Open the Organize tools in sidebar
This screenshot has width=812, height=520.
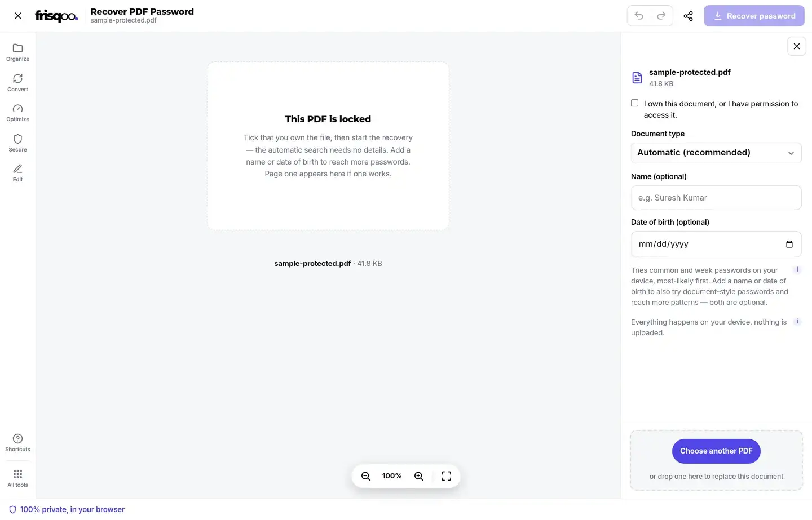(x=17, y=52)
